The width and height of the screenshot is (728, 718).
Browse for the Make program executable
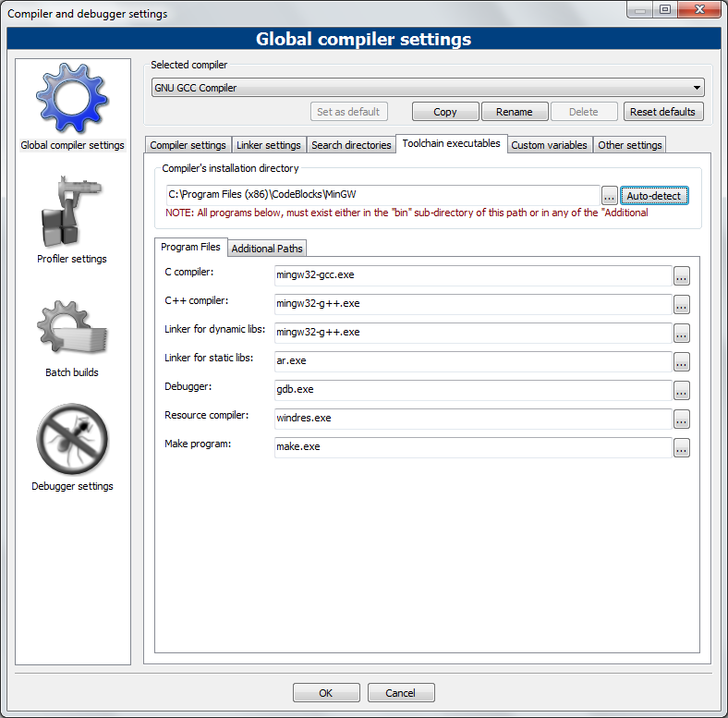(682, 448)
